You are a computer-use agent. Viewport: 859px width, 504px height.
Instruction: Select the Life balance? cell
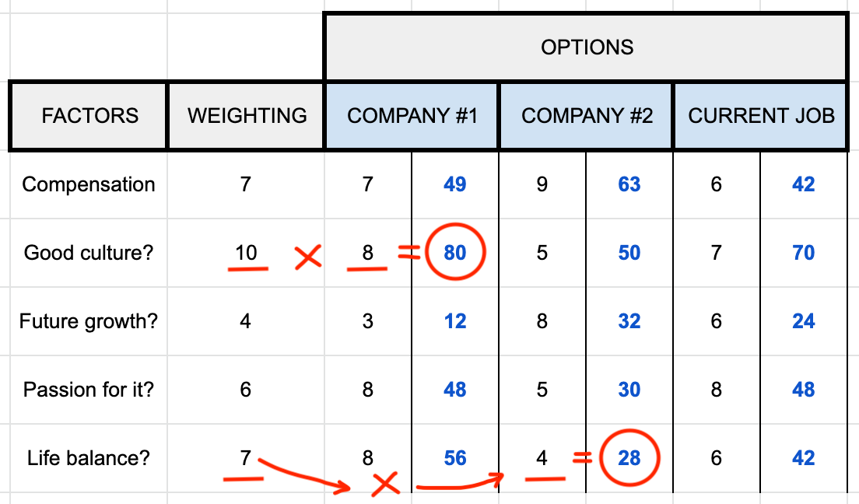[x=89, y=458]
